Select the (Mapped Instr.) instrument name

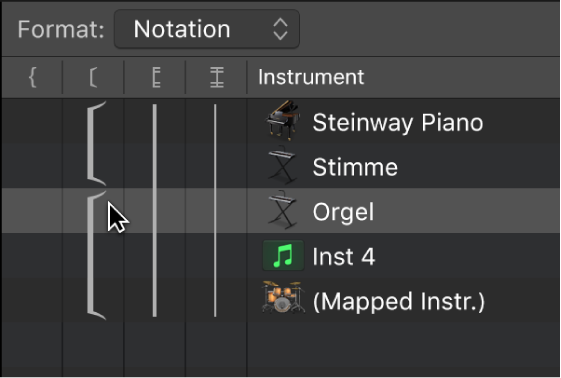399,301
